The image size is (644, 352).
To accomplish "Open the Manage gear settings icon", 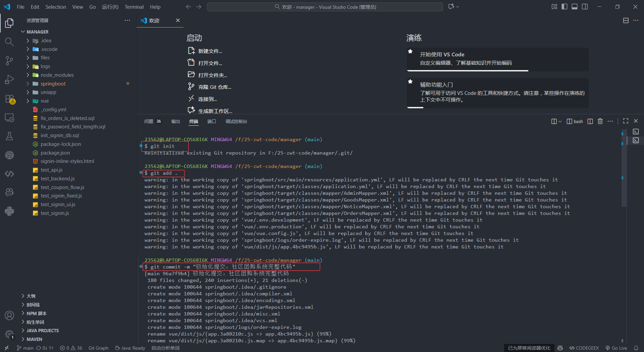I will tap(9, 334).
